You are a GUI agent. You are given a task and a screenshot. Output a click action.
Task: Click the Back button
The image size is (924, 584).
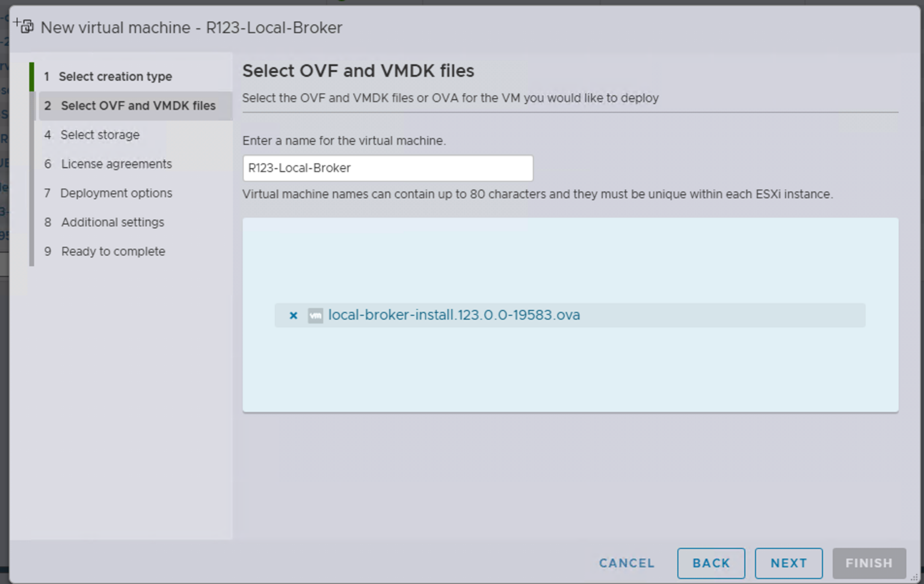pyautogui.click(x=711, y=563)
